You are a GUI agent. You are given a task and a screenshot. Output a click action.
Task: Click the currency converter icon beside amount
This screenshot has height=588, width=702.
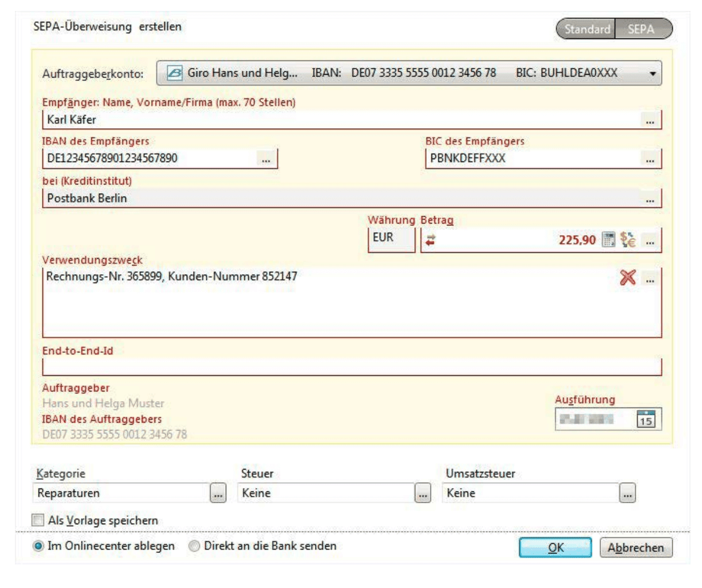[628, 240]
